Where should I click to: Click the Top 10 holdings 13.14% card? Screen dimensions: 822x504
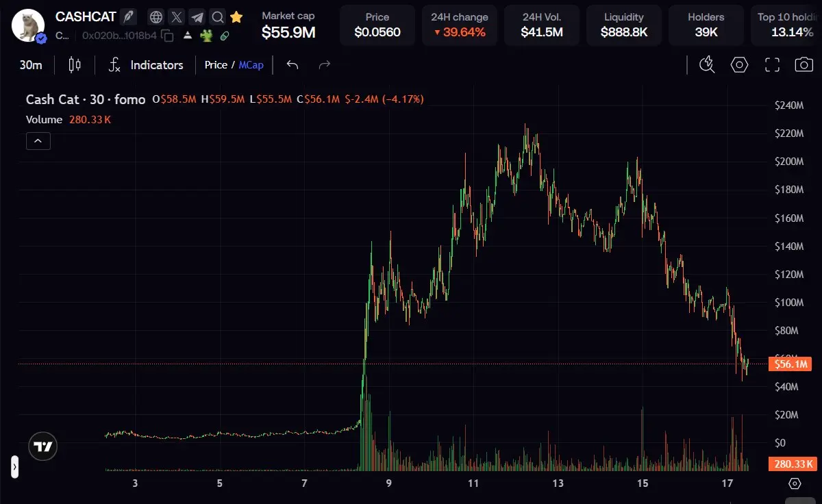[786, 25]
